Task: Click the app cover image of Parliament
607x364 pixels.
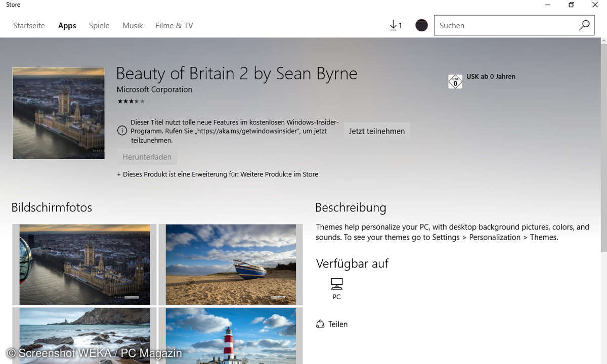Action: (x=59, y=113)
